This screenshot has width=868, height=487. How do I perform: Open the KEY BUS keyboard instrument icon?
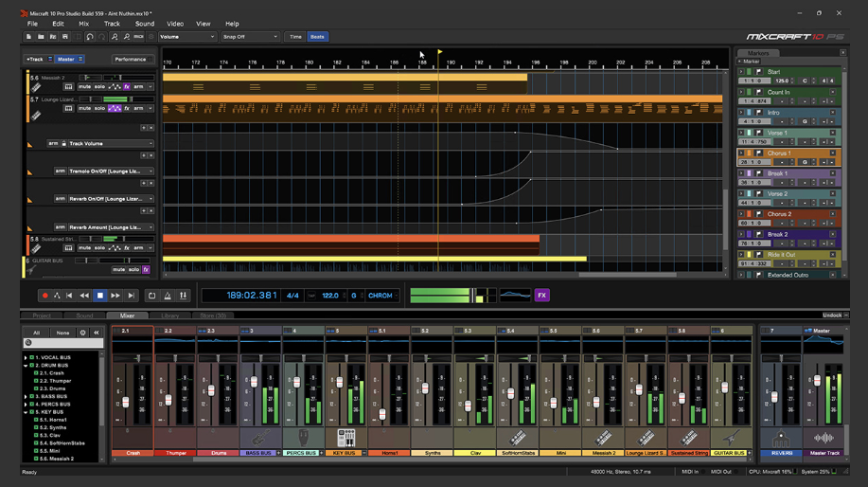click(345, 438)
